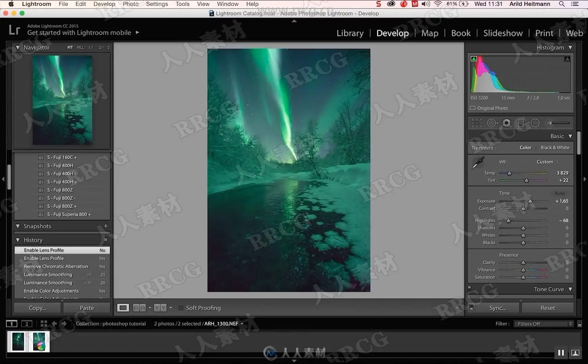Viewport: 588px width, 364px height.
Task: Open the Wi-Fi status menu
Action: tap(438, 4)
